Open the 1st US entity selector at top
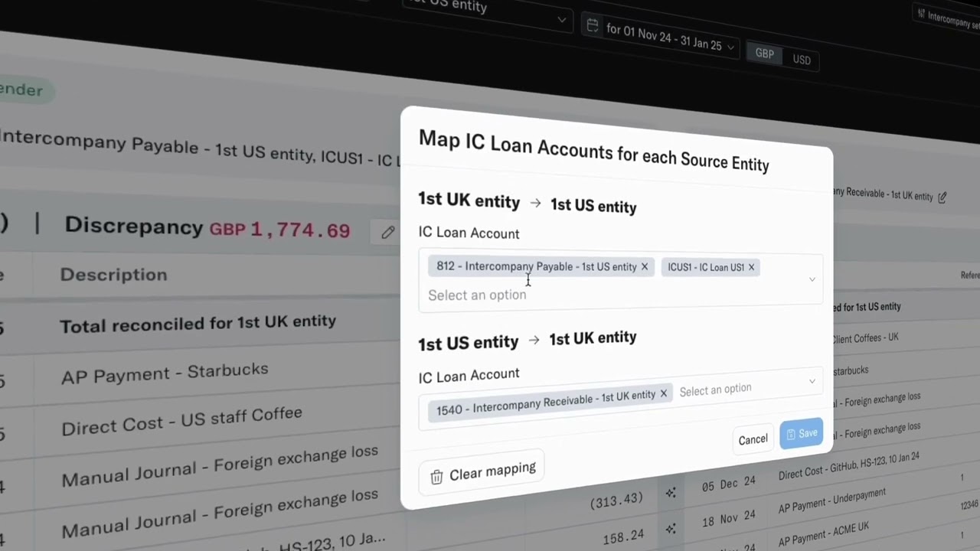 point(487,11)
